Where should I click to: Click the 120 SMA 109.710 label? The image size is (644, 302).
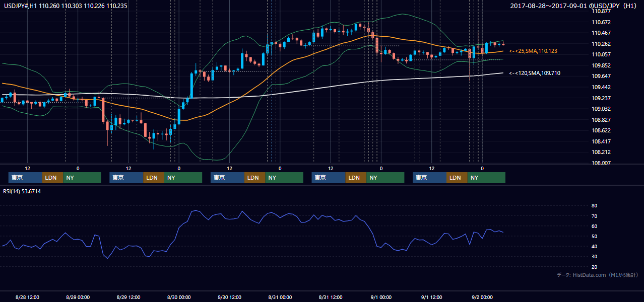coord(535,73)
